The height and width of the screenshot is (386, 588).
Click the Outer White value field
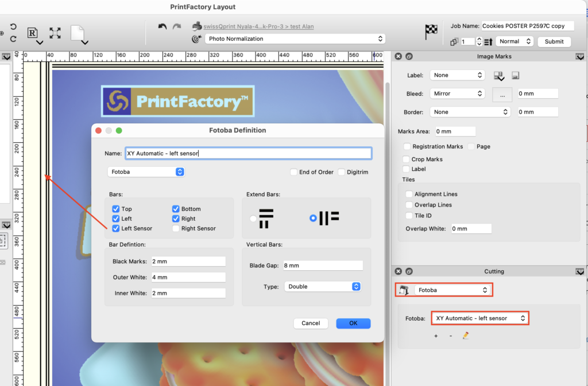pyautogui.click(x=188, y=278)
